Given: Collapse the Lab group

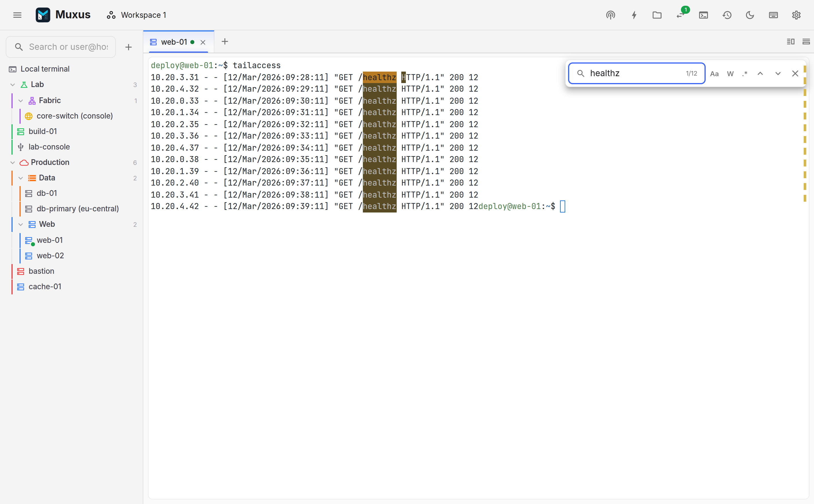Looking at the screenshot, I should point(13,85).
